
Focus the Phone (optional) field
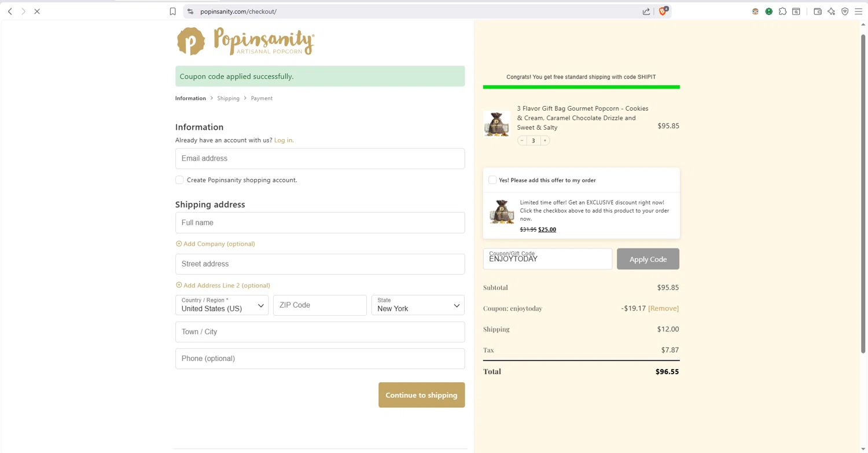coord(320,359)
